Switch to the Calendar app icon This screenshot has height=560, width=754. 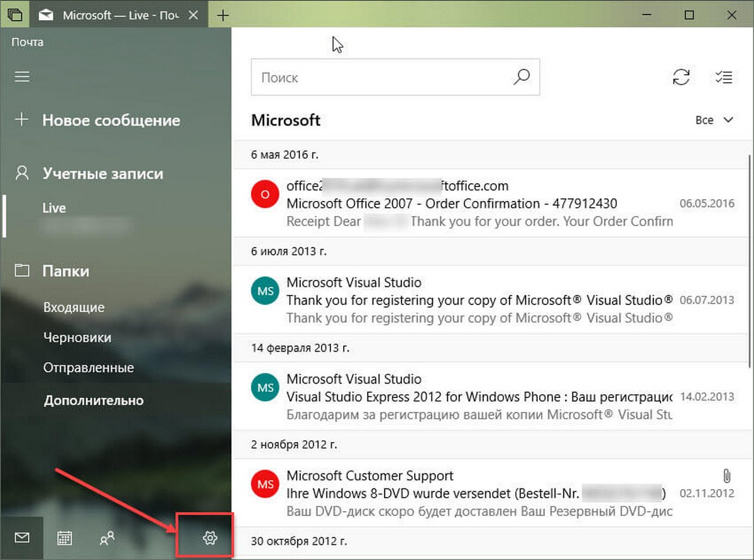click(64, 537)
